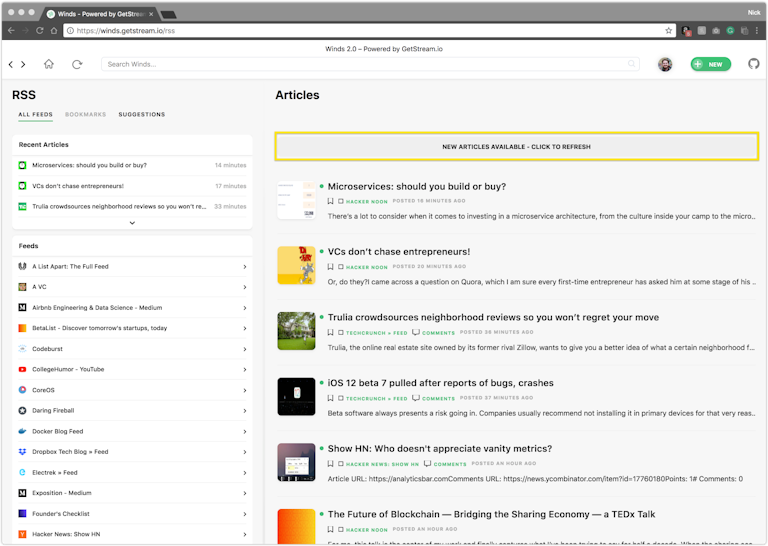Open recent article 'VCs don't chase entrepreneurs!'
This screenshot has width=768, height=546.
pos(132,186)
